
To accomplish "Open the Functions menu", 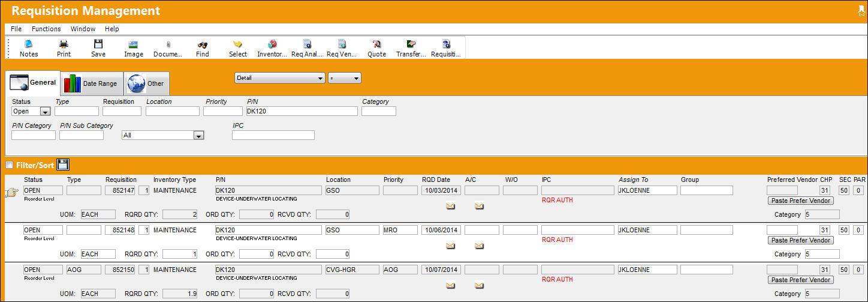I will 46,29.
